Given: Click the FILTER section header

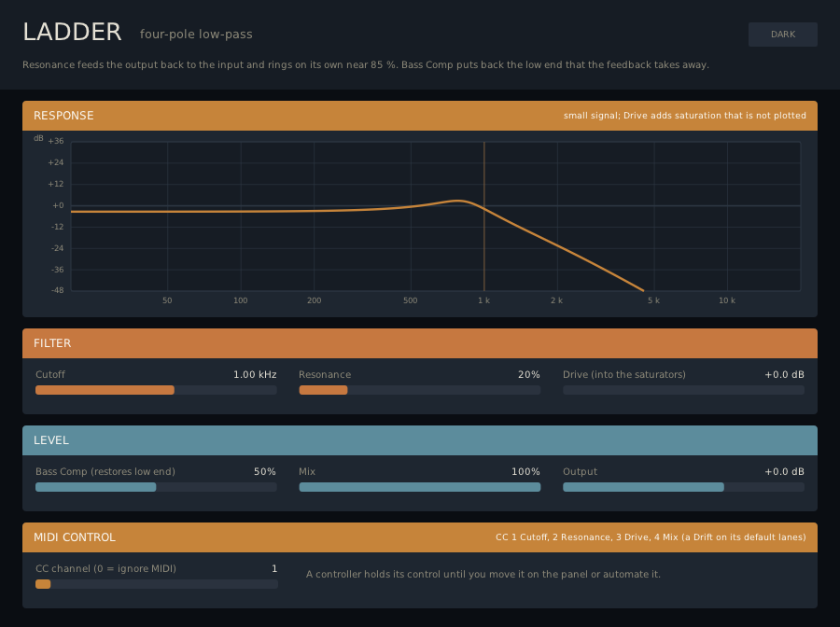Looking at the screenshot, I should coord(420,343).
